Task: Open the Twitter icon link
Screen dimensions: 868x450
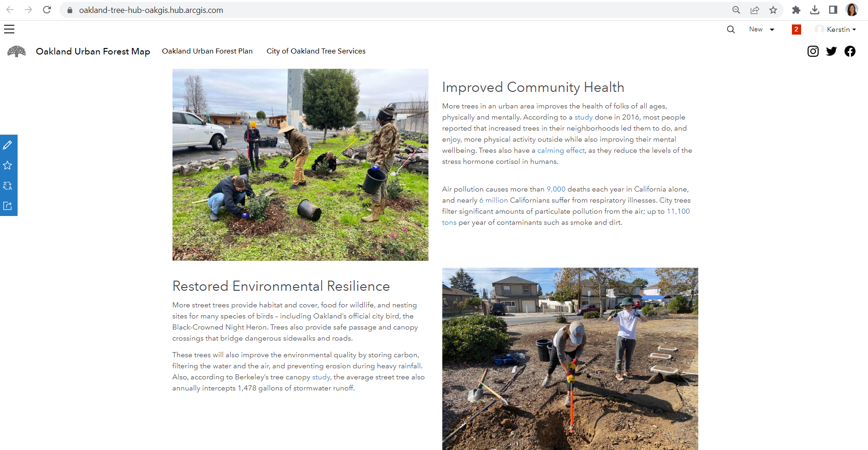Action: (831, 51)
